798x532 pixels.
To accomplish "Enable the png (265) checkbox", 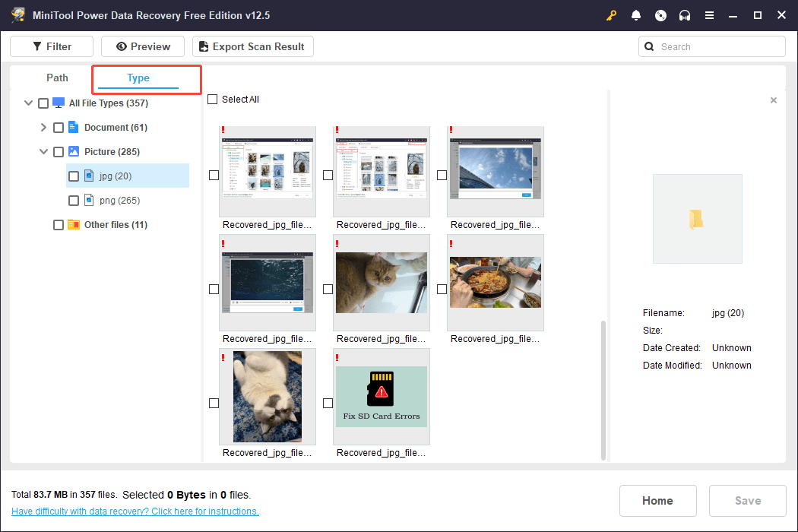I will tap(74, 201).
